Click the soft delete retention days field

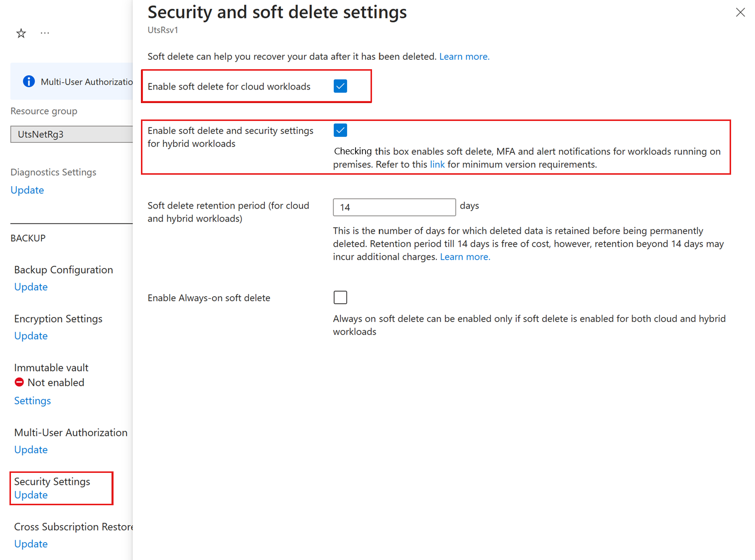(394, 207)
